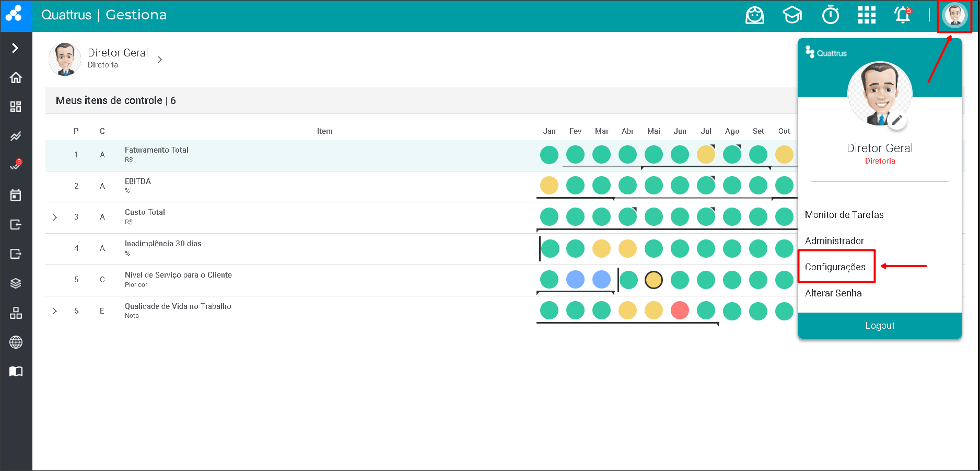Open the graduation cap training icon
980x471 pixels.
click(792, 15)
